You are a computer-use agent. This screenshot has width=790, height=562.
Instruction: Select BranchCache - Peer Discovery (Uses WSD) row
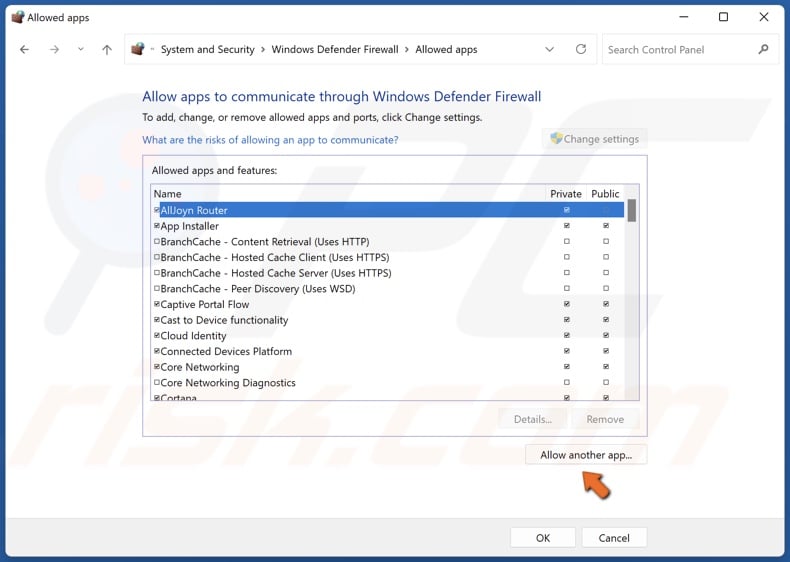tap(388, 288)
